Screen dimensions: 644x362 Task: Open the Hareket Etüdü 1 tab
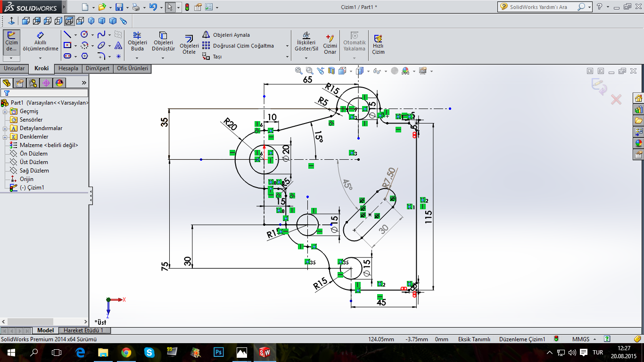pos(83,330)
